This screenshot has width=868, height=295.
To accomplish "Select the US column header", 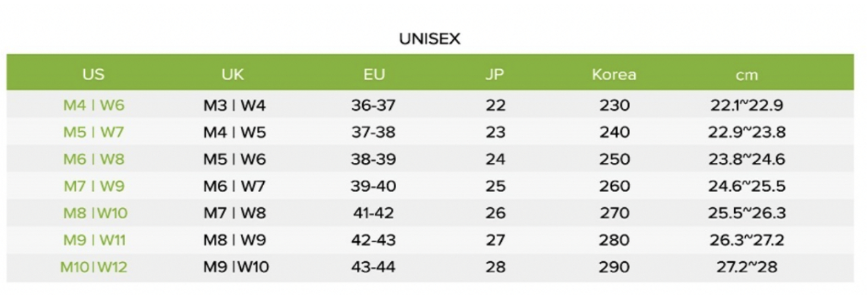I will pos(94,75).
